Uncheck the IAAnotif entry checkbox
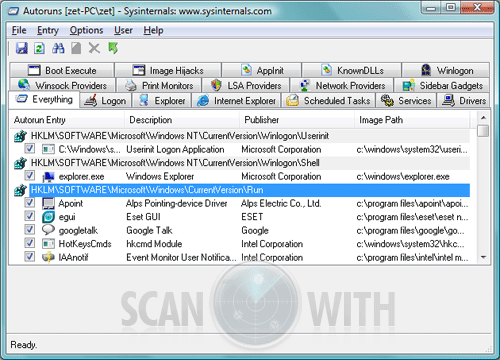This screenshot has height=360, width=500. tap(30, 256)
